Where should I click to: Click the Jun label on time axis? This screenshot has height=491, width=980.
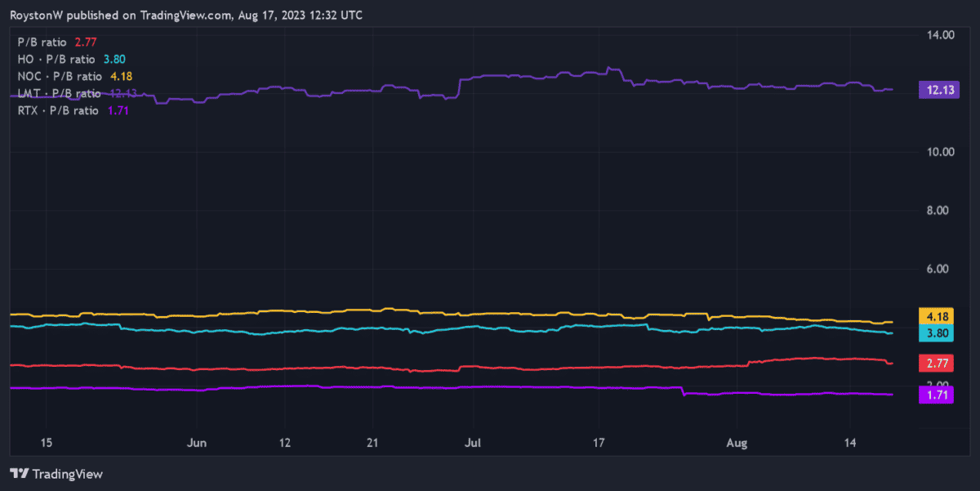coord(196,443)
